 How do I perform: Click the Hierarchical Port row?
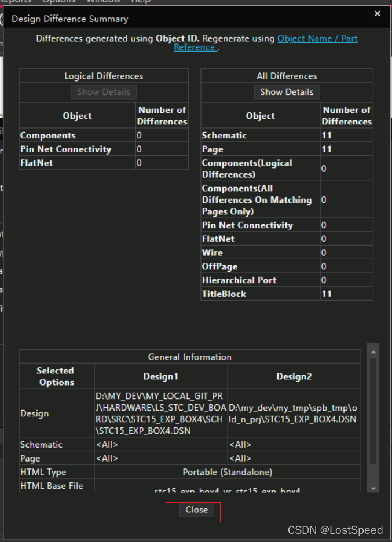[x=239, y=280]
